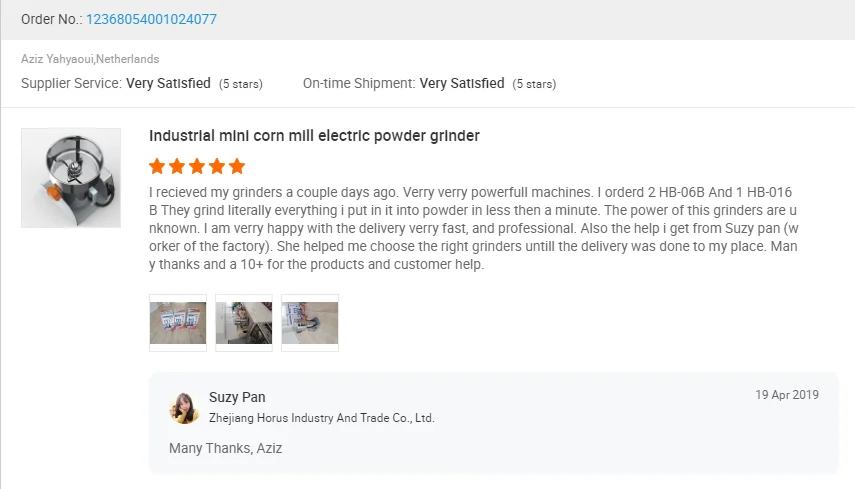The width and height of the screenshot is (855, 489).
Task: Open the third review photo thumbnail
Action: [x=310, y=323]
